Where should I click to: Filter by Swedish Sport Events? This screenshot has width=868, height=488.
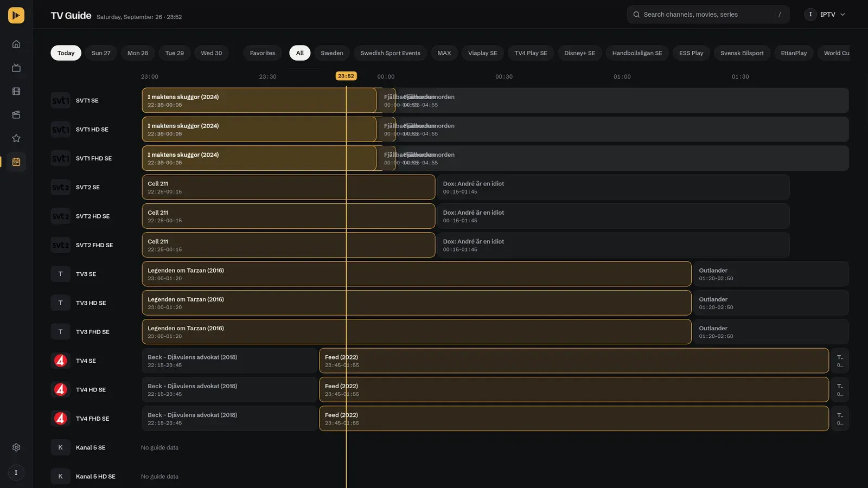coord(391,53)
